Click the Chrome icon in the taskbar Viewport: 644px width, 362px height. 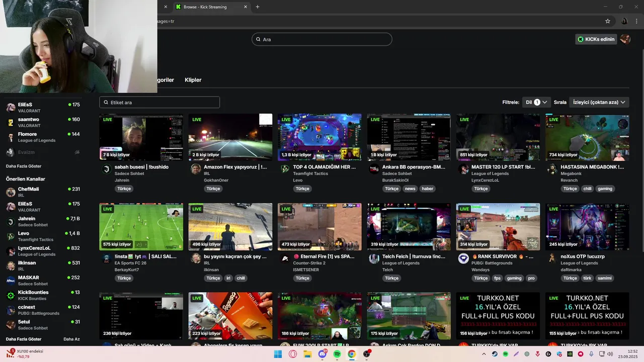352,354
